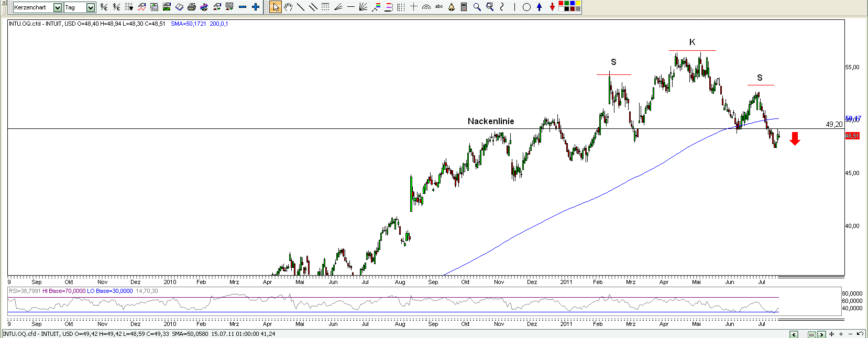The image size is (868, 338).
Task: Click the zoom-area magnifier icon
Action: point(490,7)
